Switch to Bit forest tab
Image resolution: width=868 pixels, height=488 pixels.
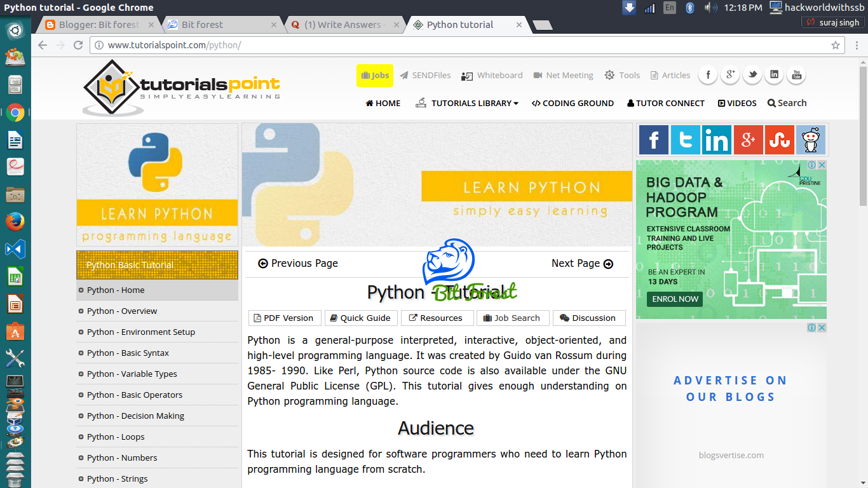pos(222,25)
